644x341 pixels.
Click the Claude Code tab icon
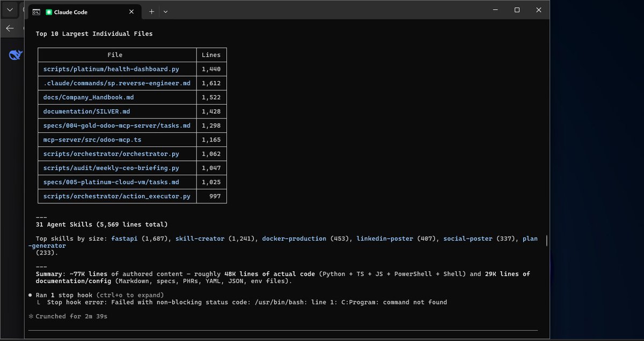click(49, 12)
